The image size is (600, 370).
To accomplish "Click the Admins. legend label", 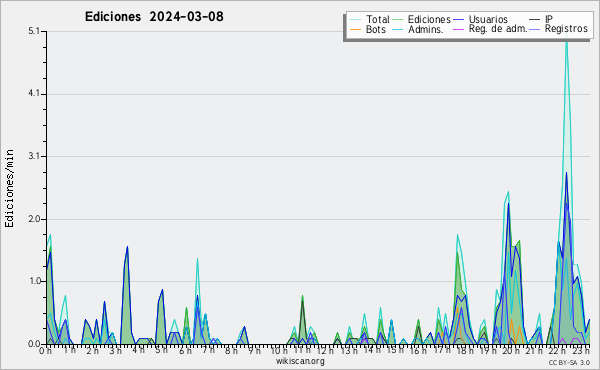I will pyautogui.click(x=426, y=29).
